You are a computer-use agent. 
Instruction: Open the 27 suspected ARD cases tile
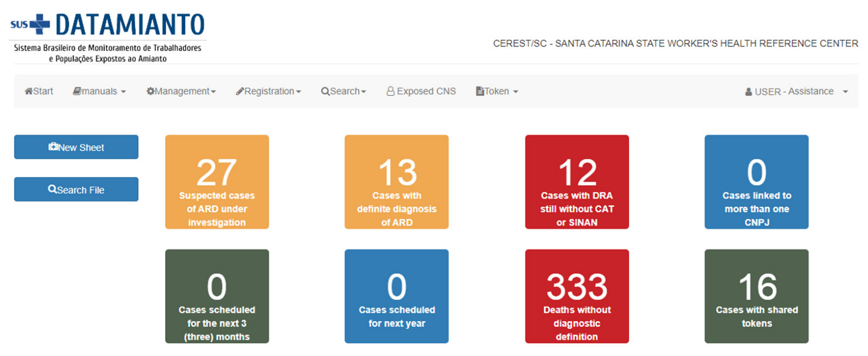click(x=217, y=182)
